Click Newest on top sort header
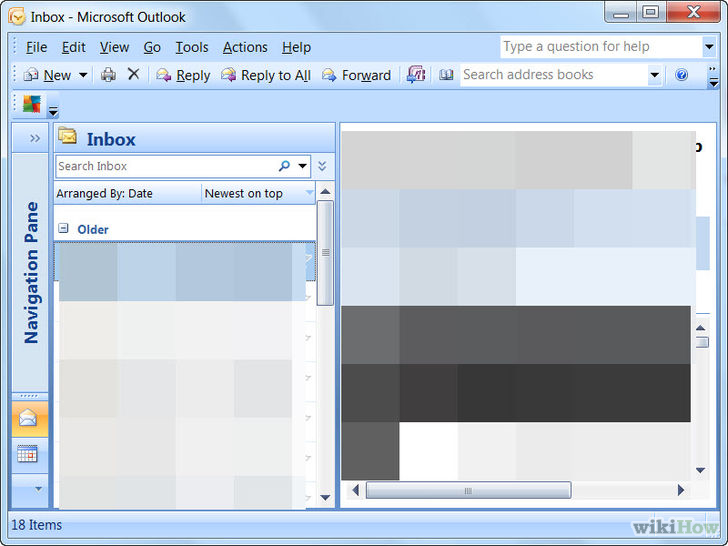 258,193
